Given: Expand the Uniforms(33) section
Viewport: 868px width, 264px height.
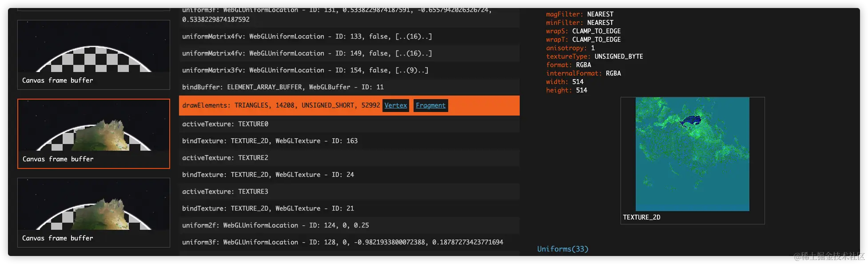Looking at the screenshot, I should tap(562, 249).
